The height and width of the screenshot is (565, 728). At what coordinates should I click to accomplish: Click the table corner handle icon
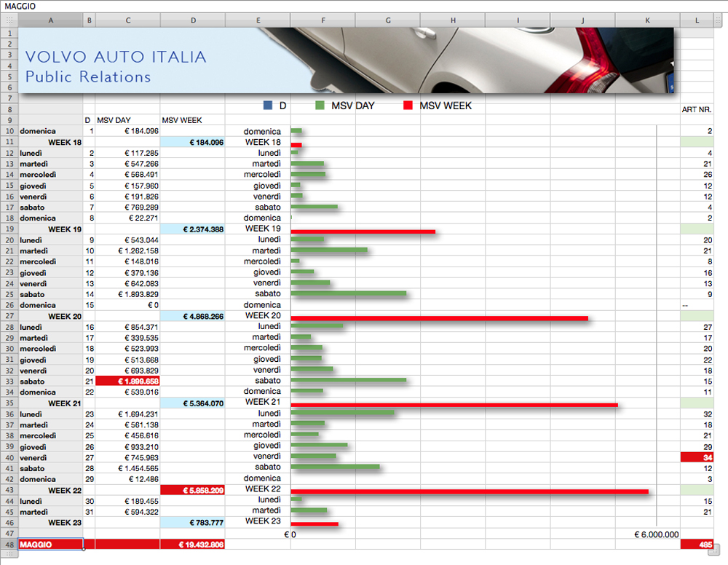(9, 19)
